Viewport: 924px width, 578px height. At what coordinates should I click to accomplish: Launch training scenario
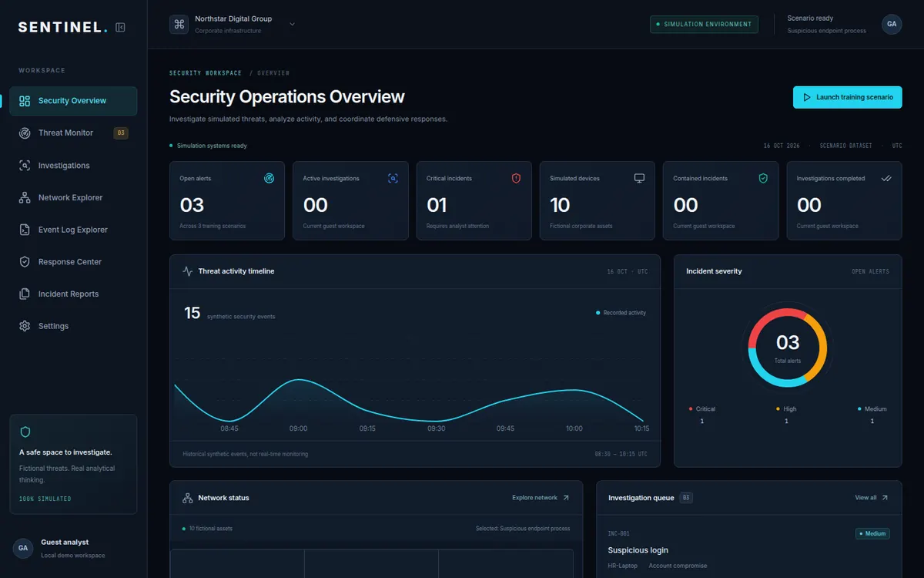coord(847,97)
